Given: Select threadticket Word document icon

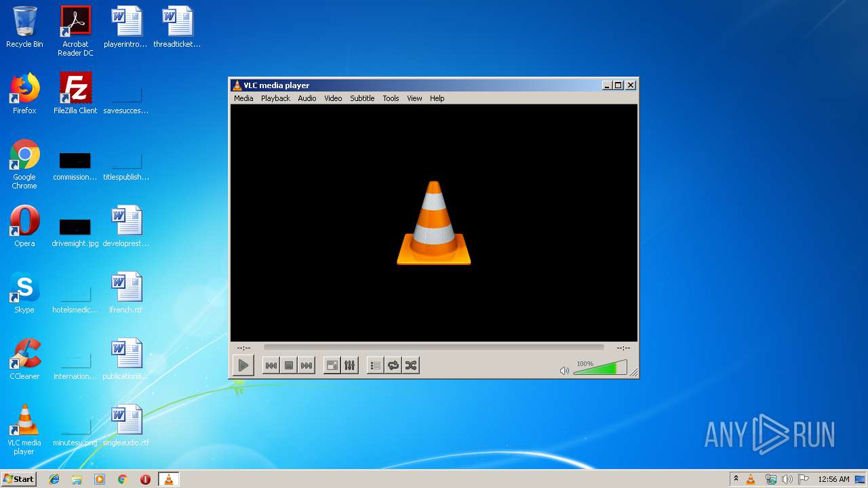Looking at the screenshot, I should pos(177,28).
